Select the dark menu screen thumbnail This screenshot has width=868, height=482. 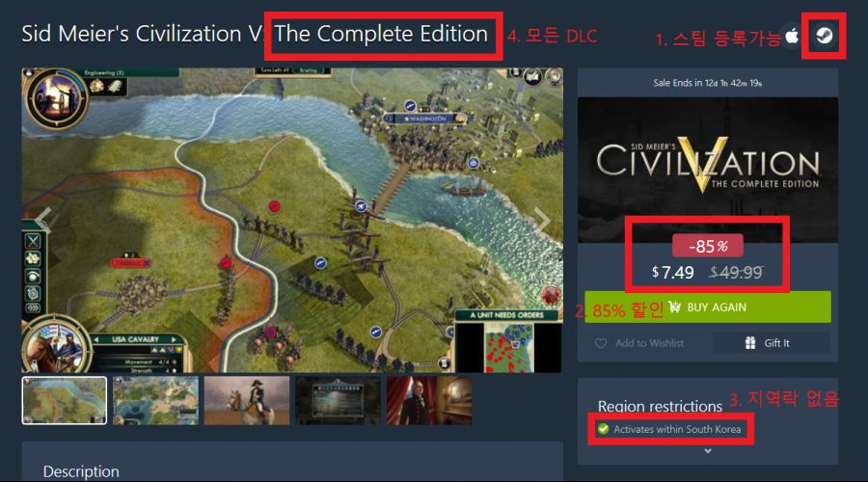[x=339, y=401]
